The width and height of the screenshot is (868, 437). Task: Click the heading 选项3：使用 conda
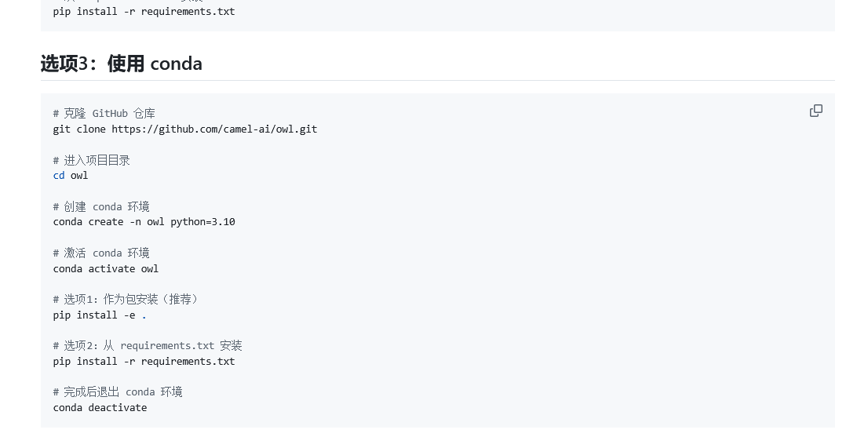pos(121,64)
